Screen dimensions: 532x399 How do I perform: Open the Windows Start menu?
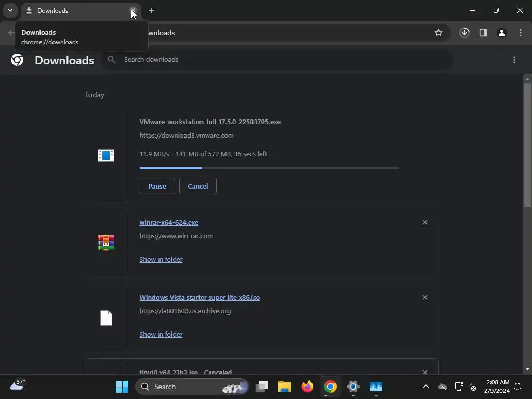[x=122, y=387]
